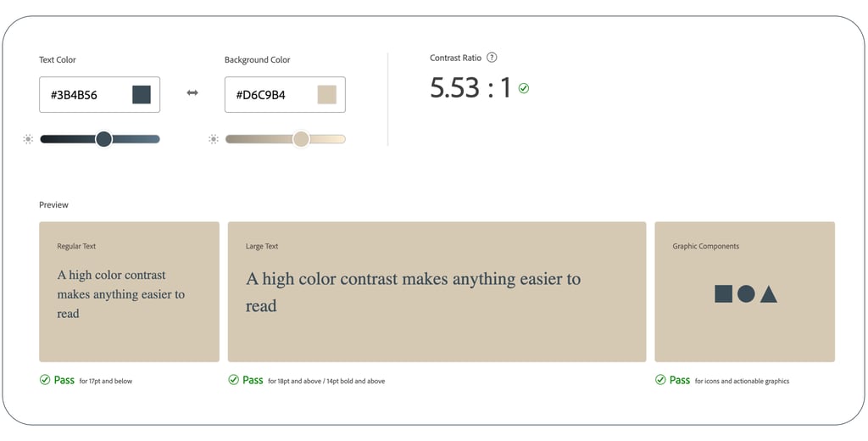Image resolution: width=868 pixels, height=441 pixels.
Task: Open the dark text color swatch
Action: [142, 94]
